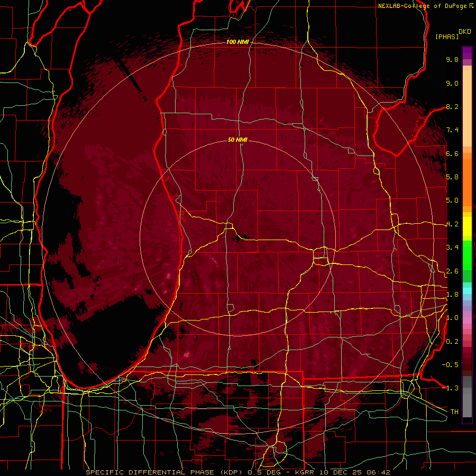476x476 pixels.
Task: Click the 7.4 value on the color scale
Action: tap(452, 130)
